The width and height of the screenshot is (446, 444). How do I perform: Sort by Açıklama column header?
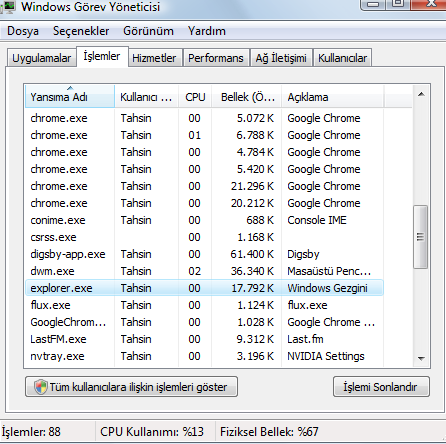click(332, 97)
